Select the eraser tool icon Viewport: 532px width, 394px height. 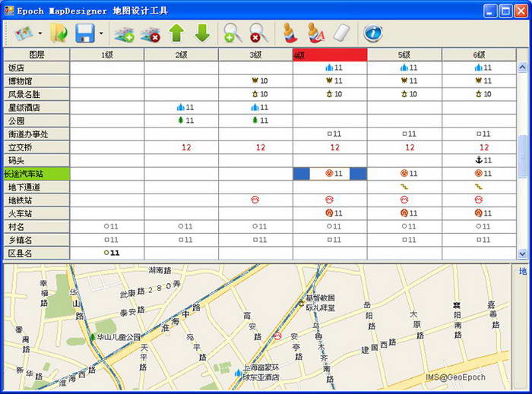341,33
